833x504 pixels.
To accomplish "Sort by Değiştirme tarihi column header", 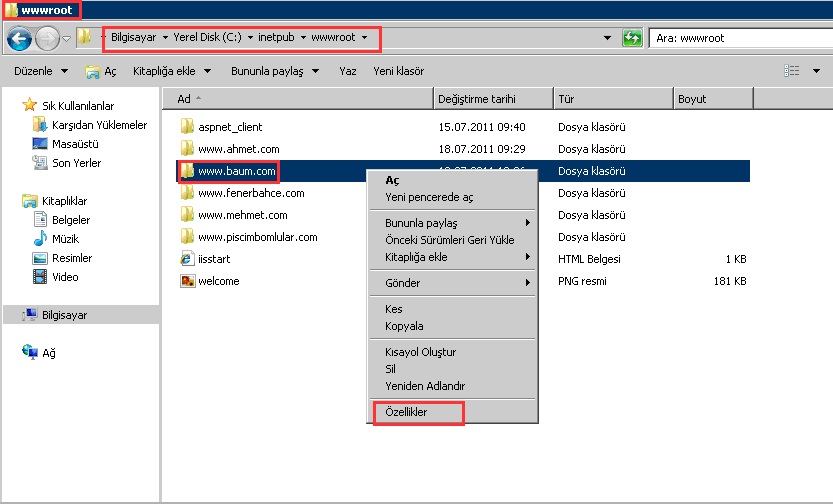I will click(x=494, y=99).
